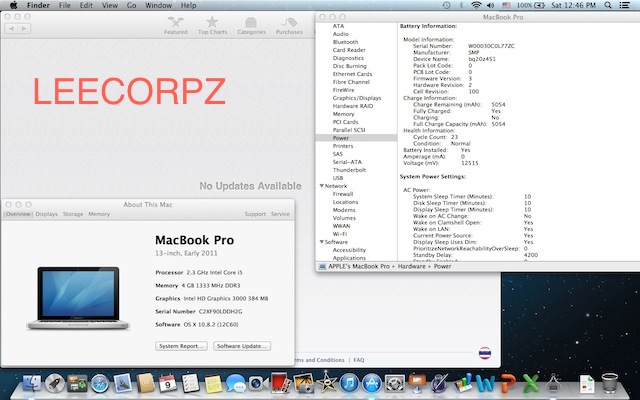
Task: Open the FAQ link in App Store
Action: pyautogui.click(x=359, y=360)
